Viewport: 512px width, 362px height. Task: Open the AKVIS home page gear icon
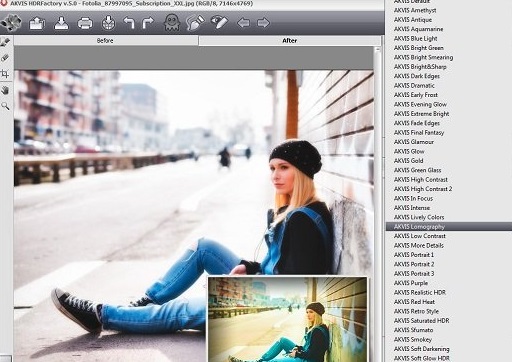pos(11,23)
